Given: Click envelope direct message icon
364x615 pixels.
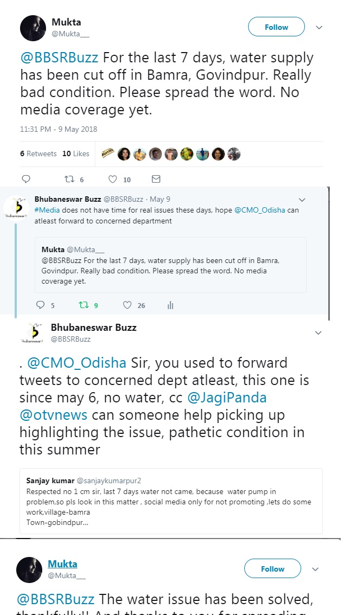Looking at the screenshot, I should tap(155, 179).
